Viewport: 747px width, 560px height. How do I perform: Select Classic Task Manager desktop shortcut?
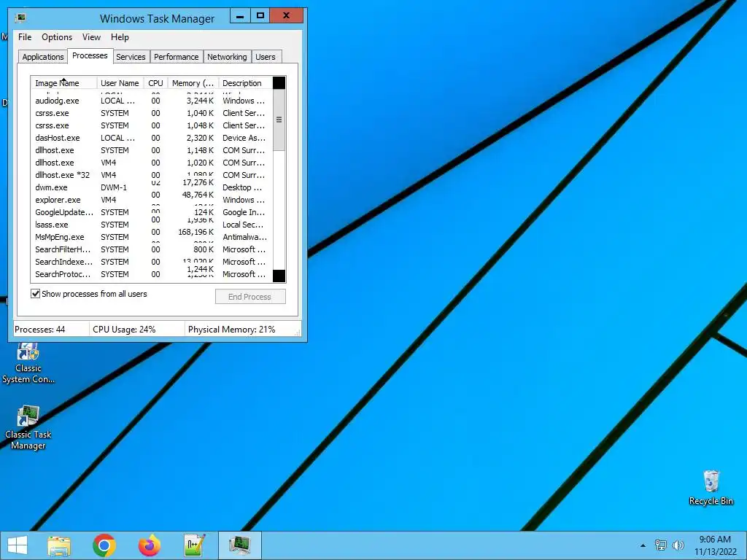[x=28, y=427]
